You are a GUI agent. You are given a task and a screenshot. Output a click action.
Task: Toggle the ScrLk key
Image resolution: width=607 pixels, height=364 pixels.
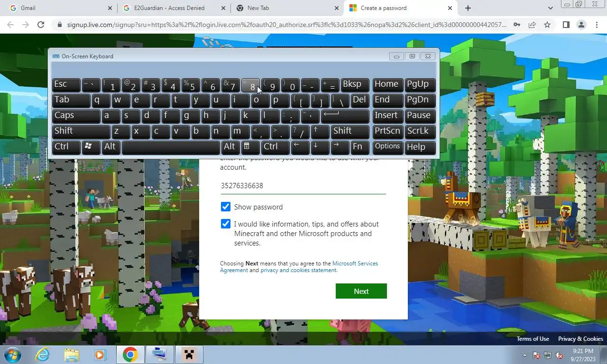pos(420,132)
